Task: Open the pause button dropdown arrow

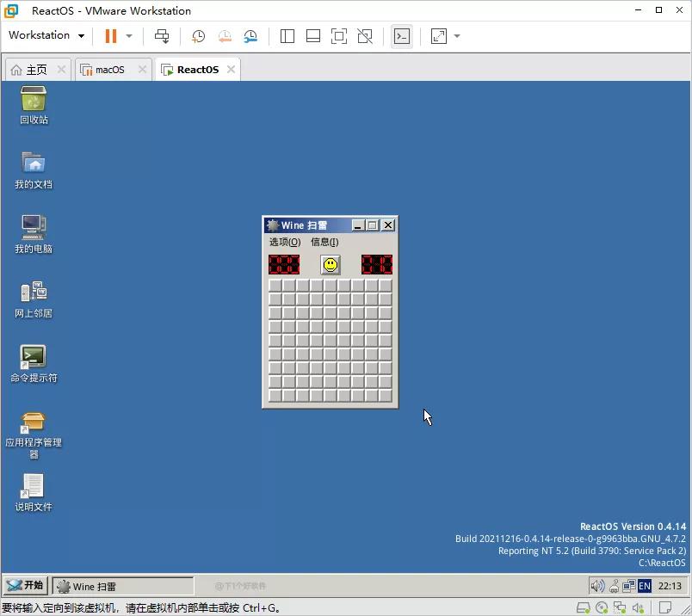Action: click(129, 36)
